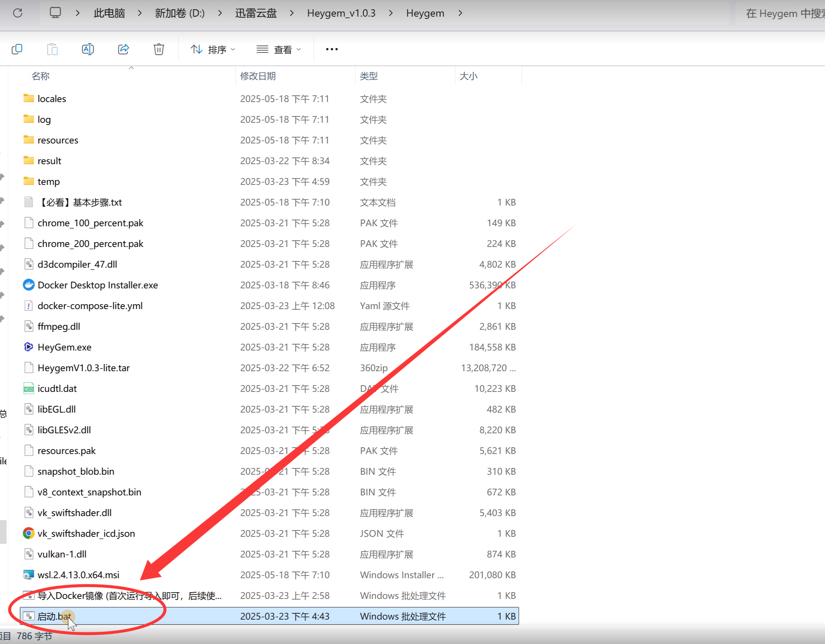Viewport: 825px width, 644px height.
Task: Click the rename icon in toolbar
Action: 88,49
